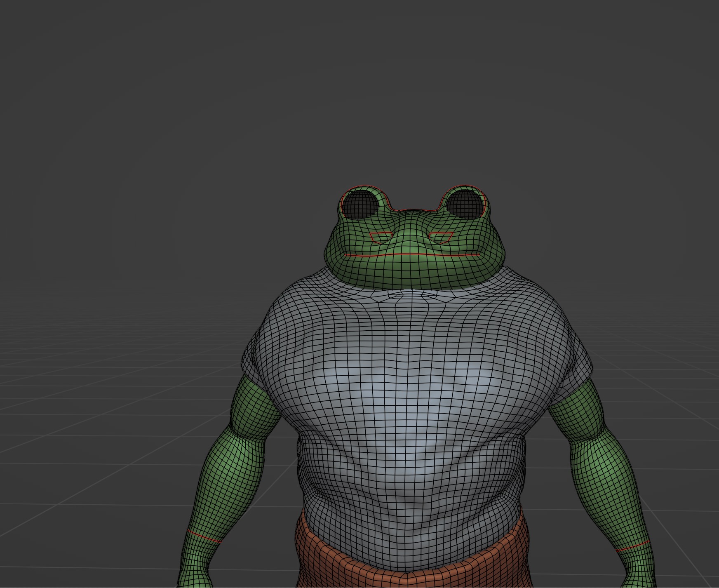Select the frog's right dark eye socket
The image size is (719, 588).
point(464,205)
